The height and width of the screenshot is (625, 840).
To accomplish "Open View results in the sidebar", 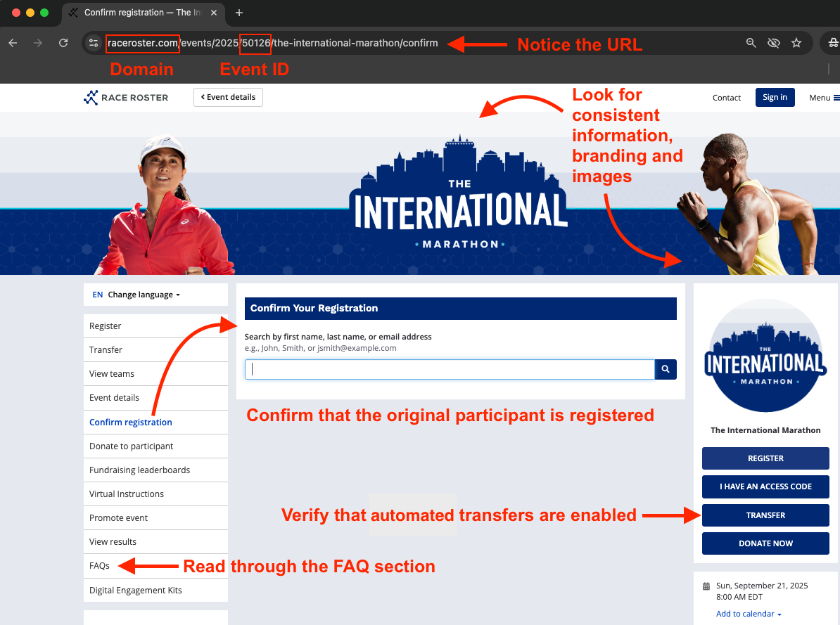I will click(113, 541).
